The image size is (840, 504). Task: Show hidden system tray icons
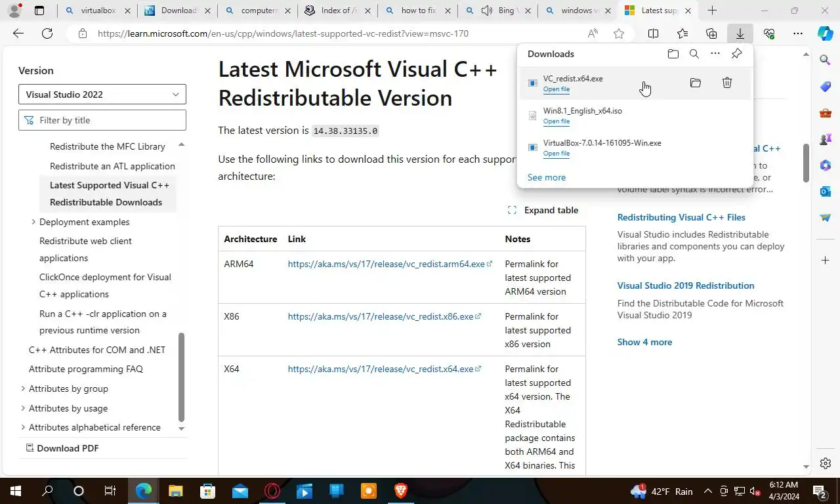[x=707, y=492]
